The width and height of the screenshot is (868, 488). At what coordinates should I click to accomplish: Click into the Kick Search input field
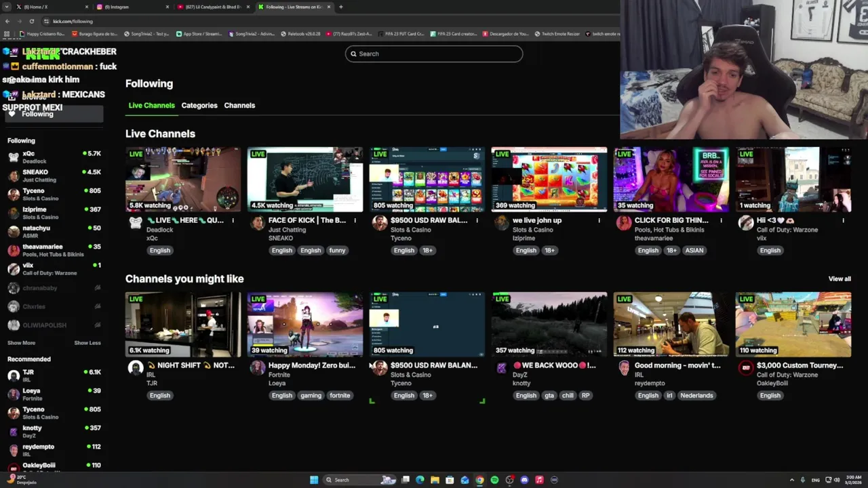[434, 54]
